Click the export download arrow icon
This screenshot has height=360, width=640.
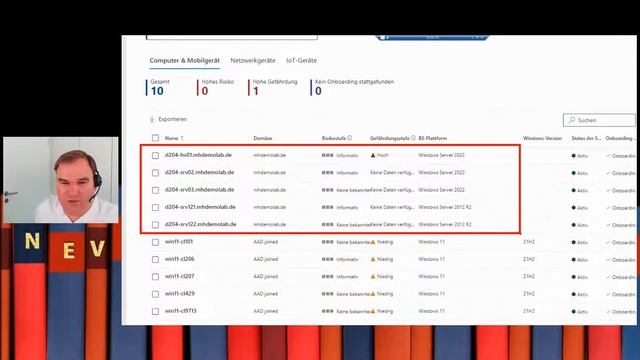point(152,119)
